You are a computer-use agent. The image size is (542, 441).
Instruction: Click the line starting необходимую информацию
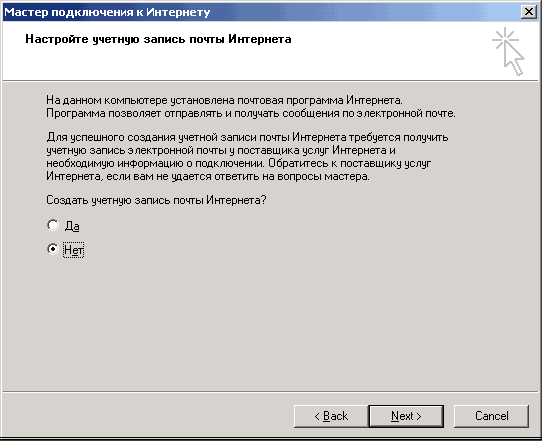[x=239, y=163]
